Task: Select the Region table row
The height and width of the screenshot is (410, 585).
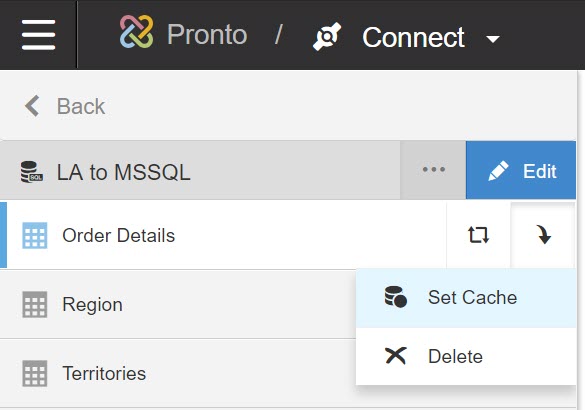Action: tap(178, 304)
